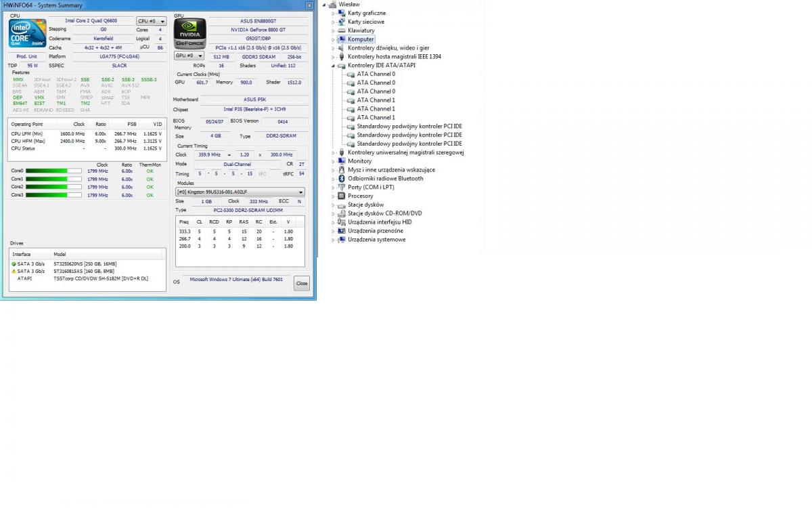Click the "Microsoft Windows 7 Ultimate" OS field
The height and width of the screenshot is (508, 812).
pos(237,280)
